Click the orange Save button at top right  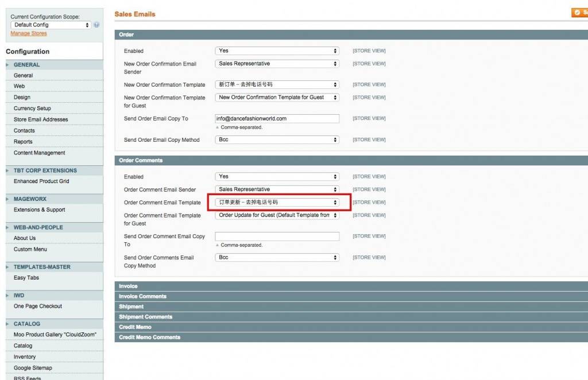[579, 13]
